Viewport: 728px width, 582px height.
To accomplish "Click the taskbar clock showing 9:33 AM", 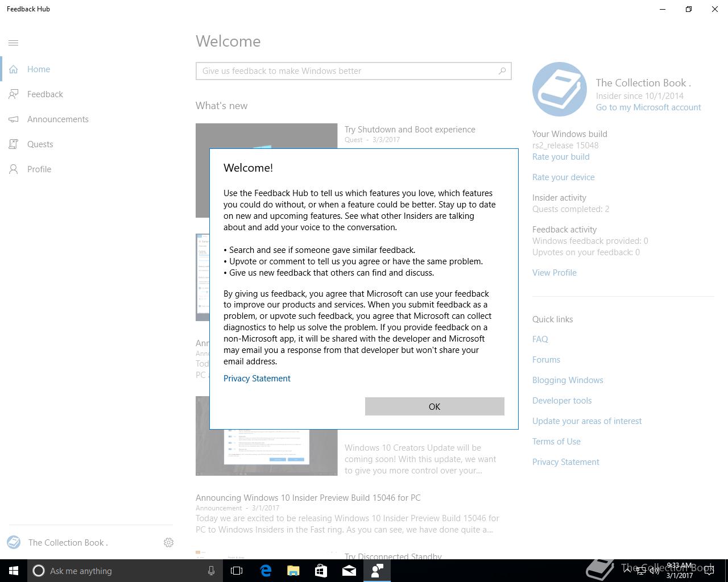I will tap(679, 571).
